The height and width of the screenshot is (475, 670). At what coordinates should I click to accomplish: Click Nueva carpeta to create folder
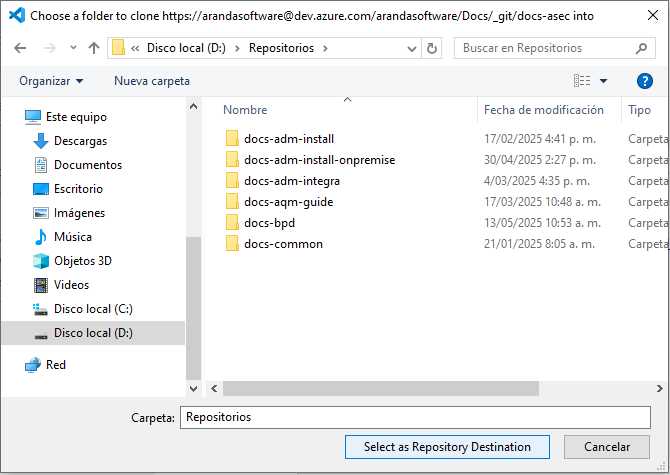151,81
